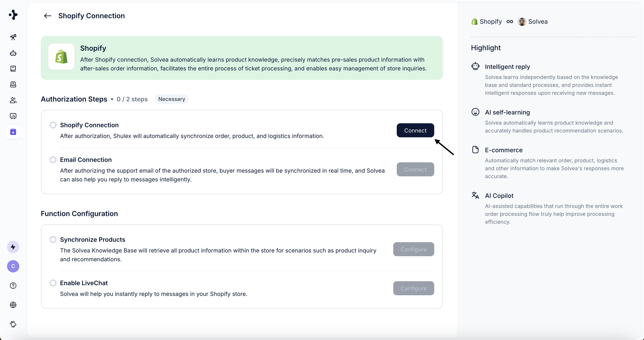Go back using the left arrow
644x340 pixels.
(48, 16)
